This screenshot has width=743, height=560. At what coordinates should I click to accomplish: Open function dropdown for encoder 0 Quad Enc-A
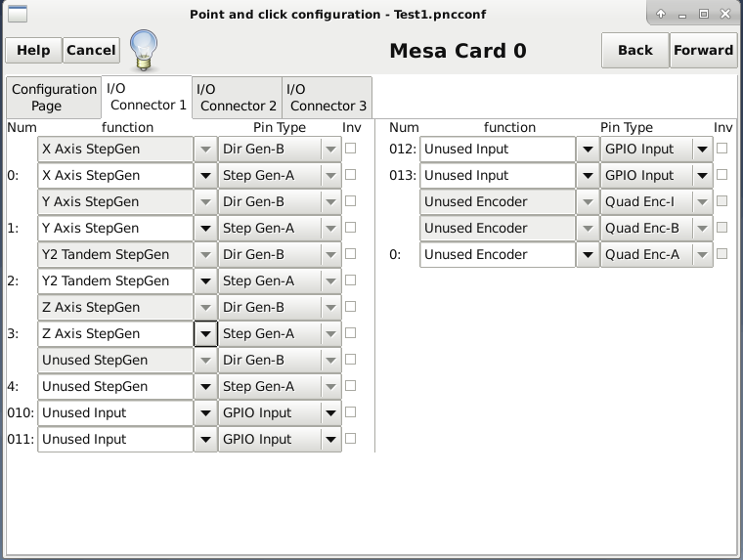588,255
